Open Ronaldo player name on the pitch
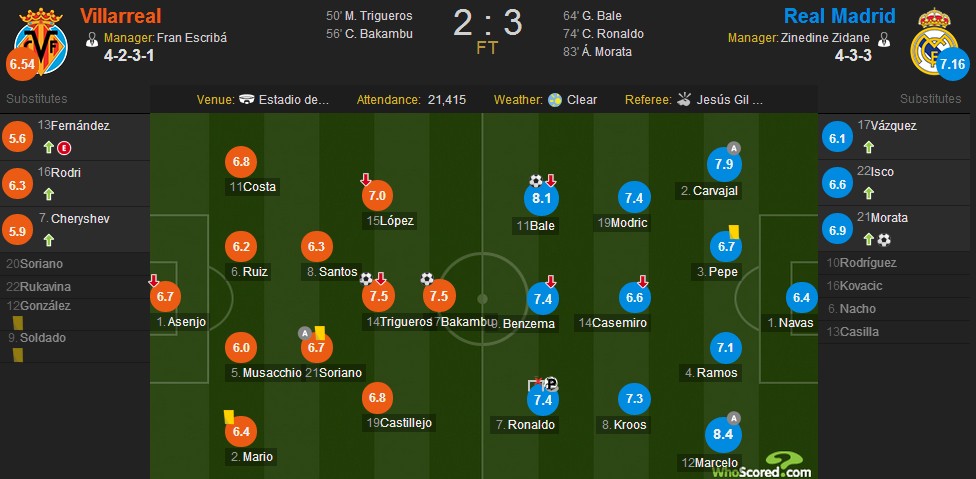The image size is (976, 479). click(x=530, y=426)
